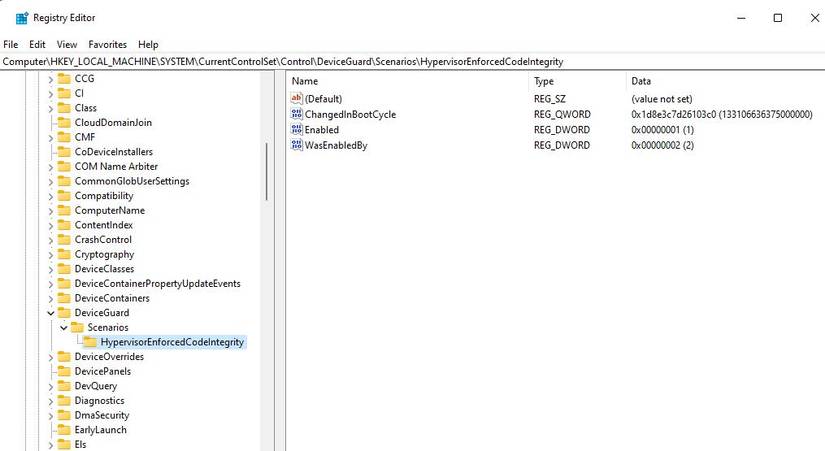Open the Help menu
This screenshot has height=451, width=825.
pyautogui.click(x=148, y=45)
